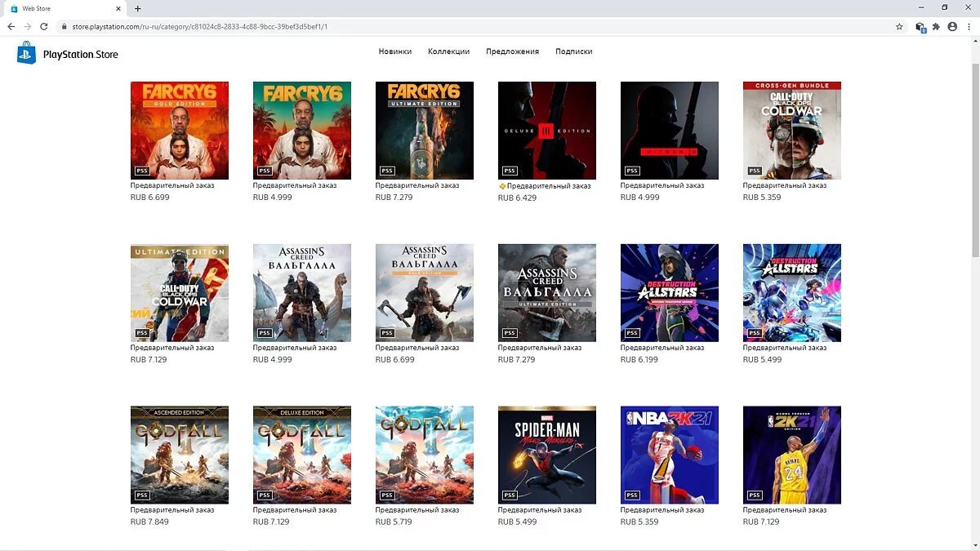Open the Chrome three-dot menu
This screenshot has height=551, width=980.
[x=968, y=26]
